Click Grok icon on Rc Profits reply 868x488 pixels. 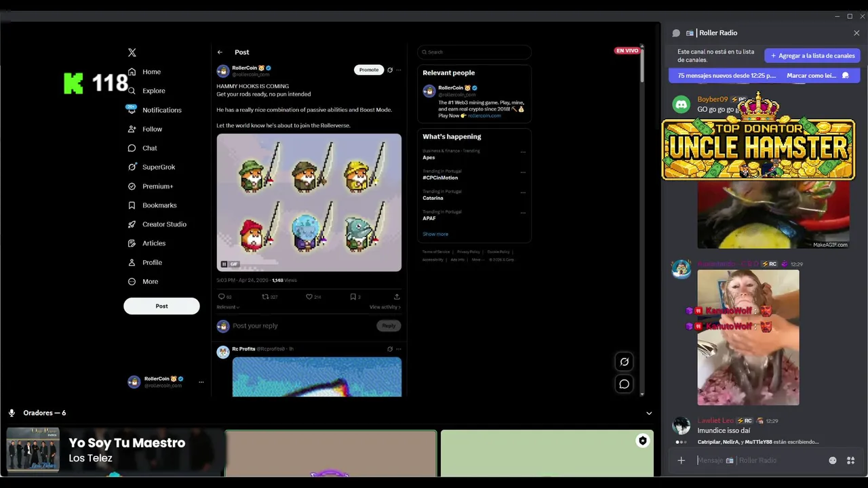(x=390, y=349)
